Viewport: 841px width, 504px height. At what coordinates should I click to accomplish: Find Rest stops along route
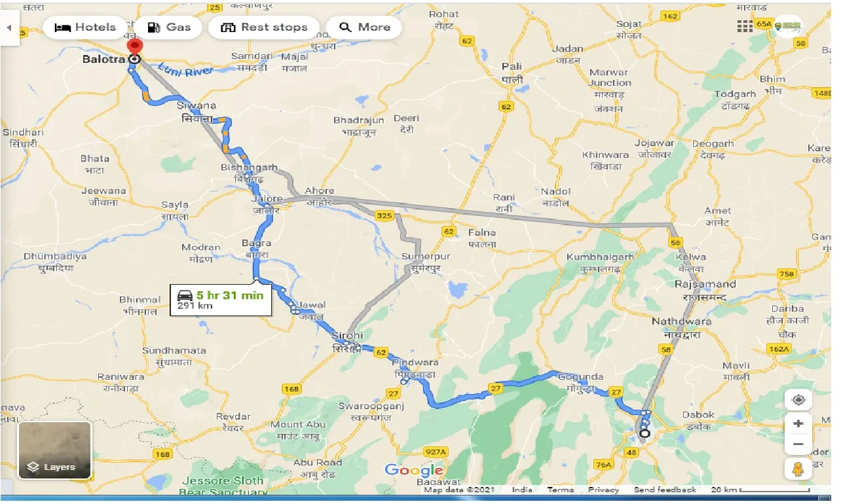tap(264, 27)
